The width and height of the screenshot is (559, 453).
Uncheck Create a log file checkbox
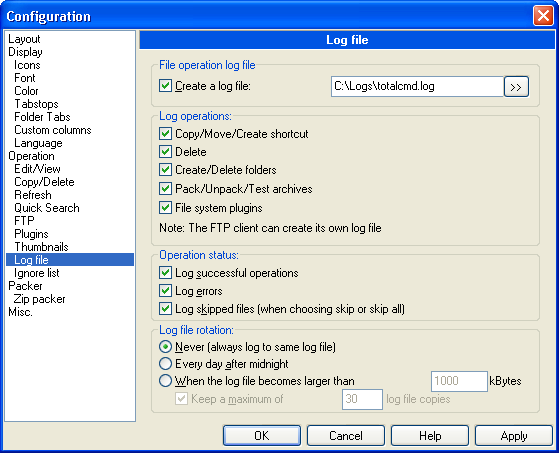[165, 86]
